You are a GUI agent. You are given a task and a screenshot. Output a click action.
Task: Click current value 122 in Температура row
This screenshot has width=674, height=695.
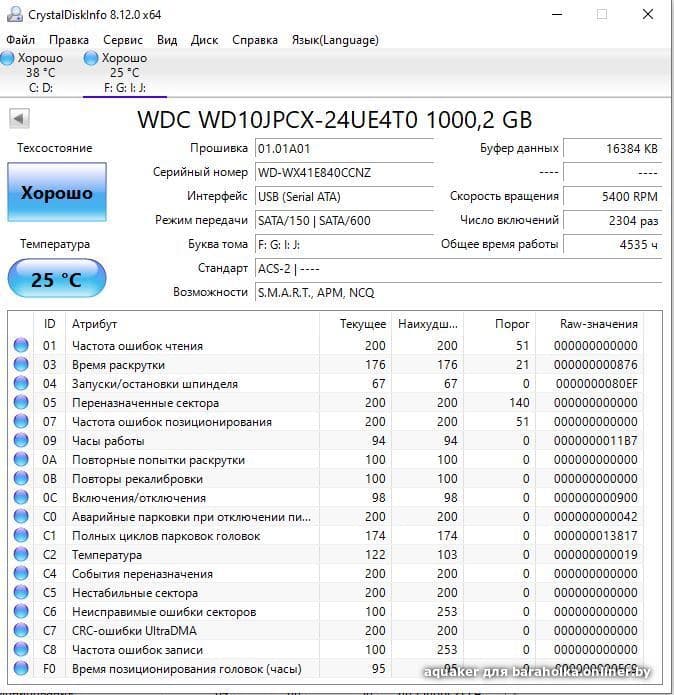coord(375,554)
